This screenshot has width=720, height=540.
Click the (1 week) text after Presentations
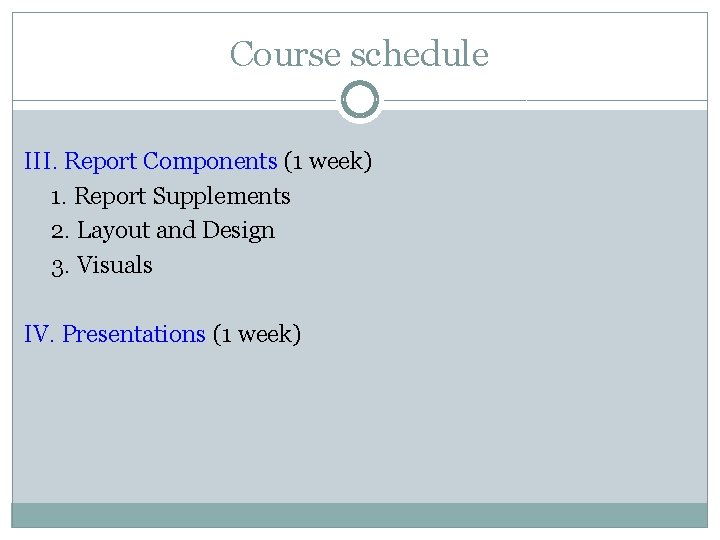tap(257, 334)
